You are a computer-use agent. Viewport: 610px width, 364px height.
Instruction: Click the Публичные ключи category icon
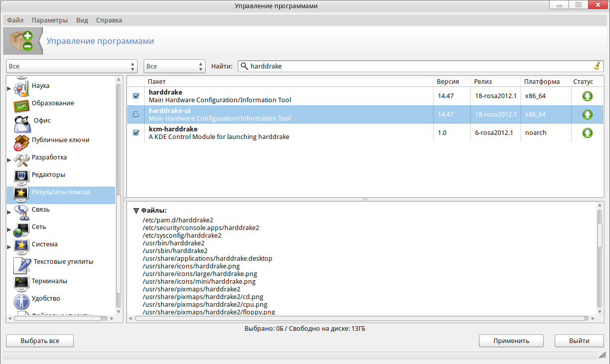click(x=21, y=142)
